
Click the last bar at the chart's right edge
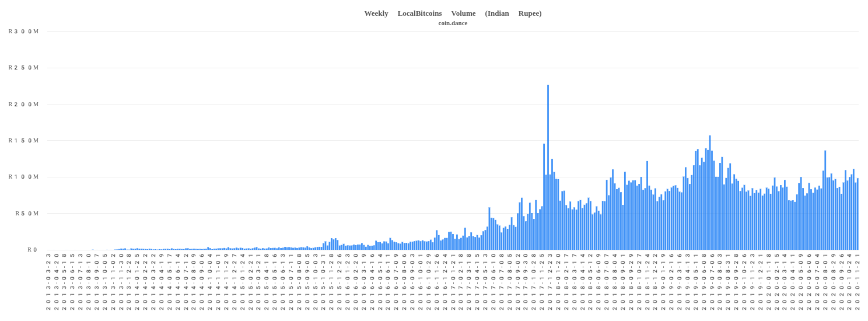(x=857, y=216)
